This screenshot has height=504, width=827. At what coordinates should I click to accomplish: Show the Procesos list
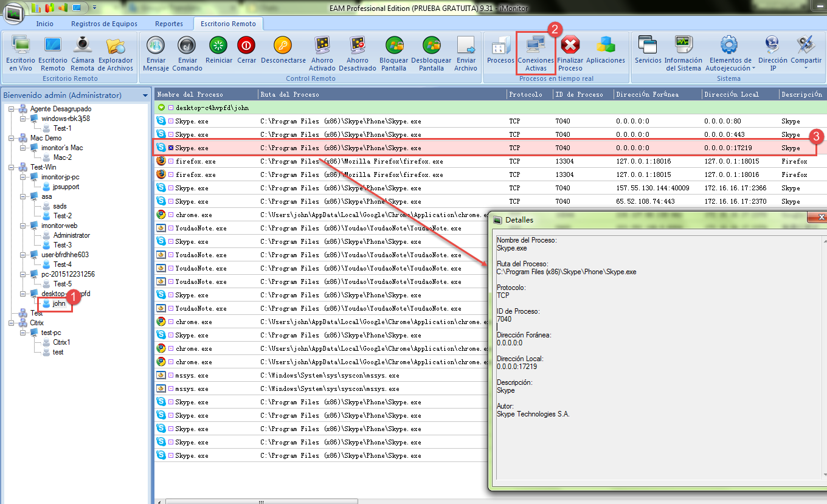(x=500, y=50)
